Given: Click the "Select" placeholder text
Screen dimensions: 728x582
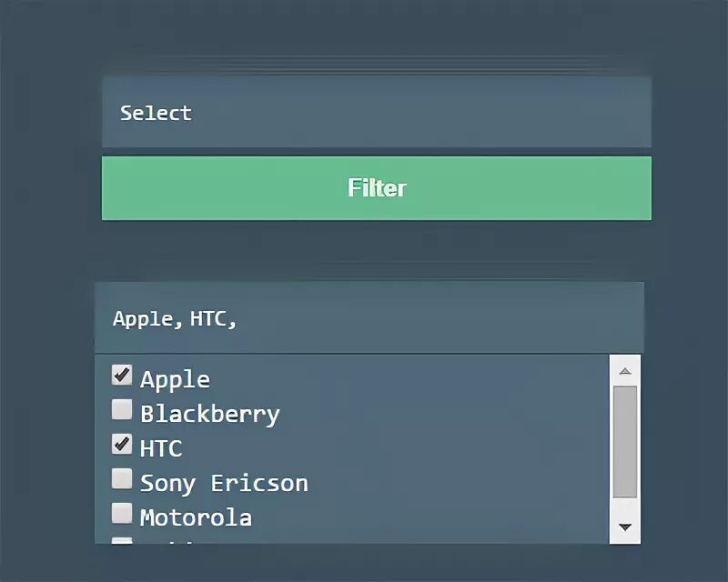Looking at the screenshot, I should point(156,113).
